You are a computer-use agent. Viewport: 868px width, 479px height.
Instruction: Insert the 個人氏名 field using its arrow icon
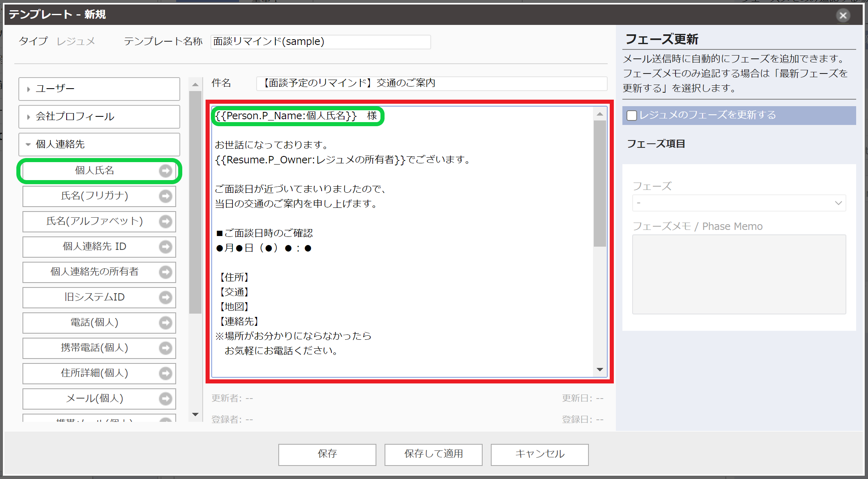click(x=166, y=171)
